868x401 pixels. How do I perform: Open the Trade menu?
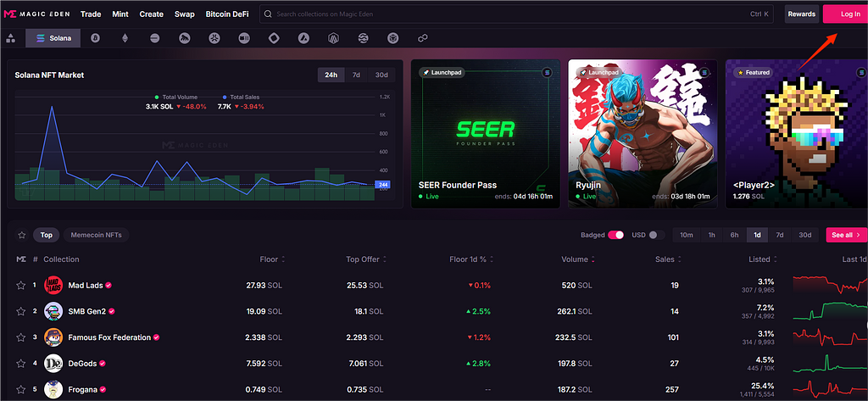91,14
